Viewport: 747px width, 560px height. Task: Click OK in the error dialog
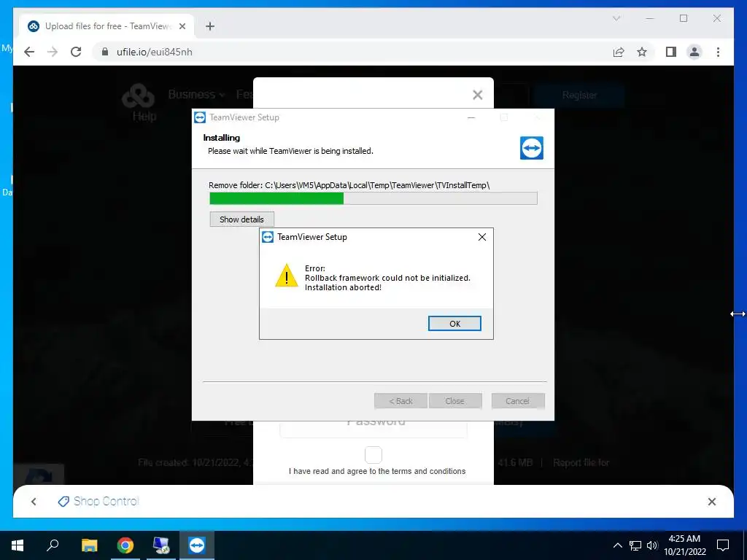pyautogui.click(x=454, y=323)
